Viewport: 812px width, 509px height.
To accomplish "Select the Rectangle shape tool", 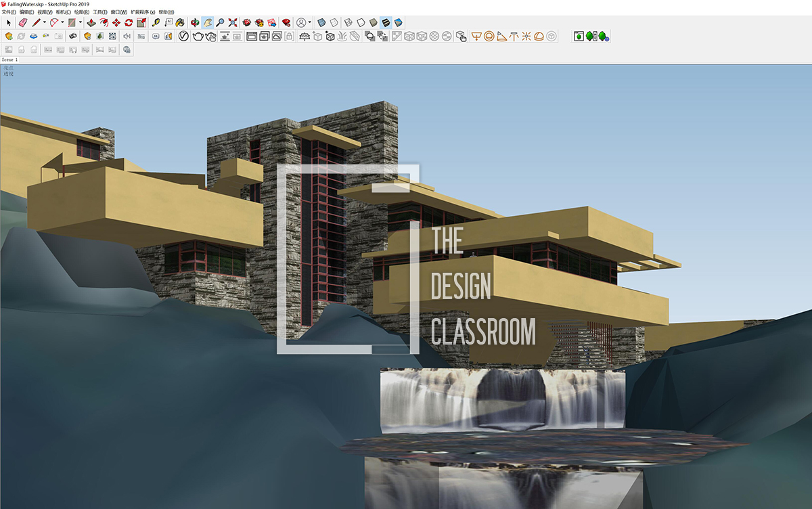I will coord(71,22).
